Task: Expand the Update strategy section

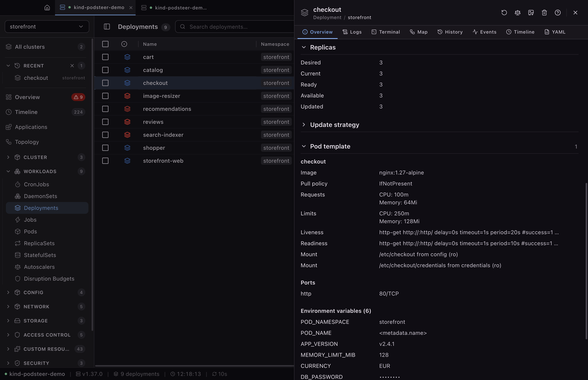Action: click(x=304, y=125)
